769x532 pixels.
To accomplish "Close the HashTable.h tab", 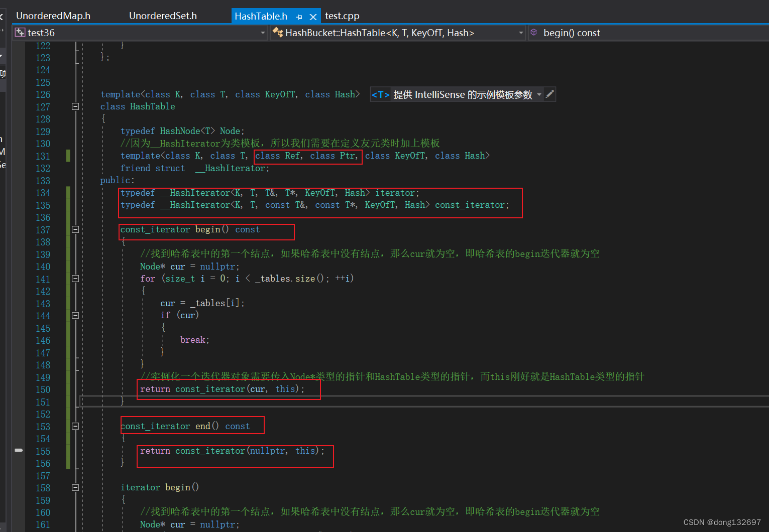I will 313,17.
